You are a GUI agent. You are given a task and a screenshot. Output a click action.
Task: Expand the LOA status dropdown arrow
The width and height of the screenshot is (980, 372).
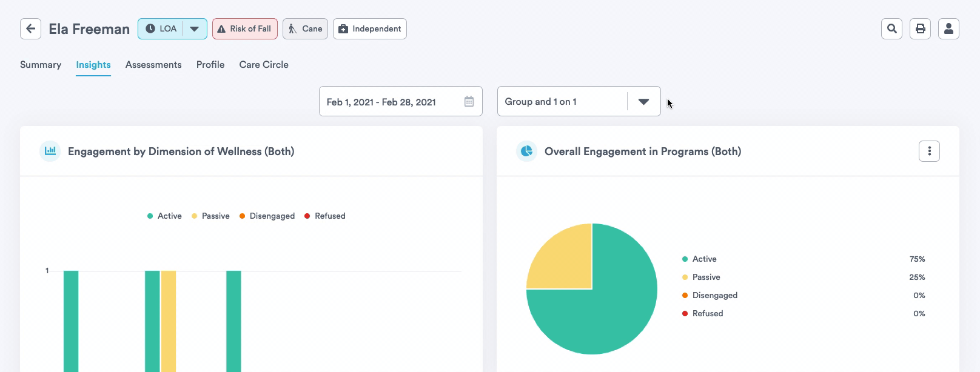pos(194,29)
